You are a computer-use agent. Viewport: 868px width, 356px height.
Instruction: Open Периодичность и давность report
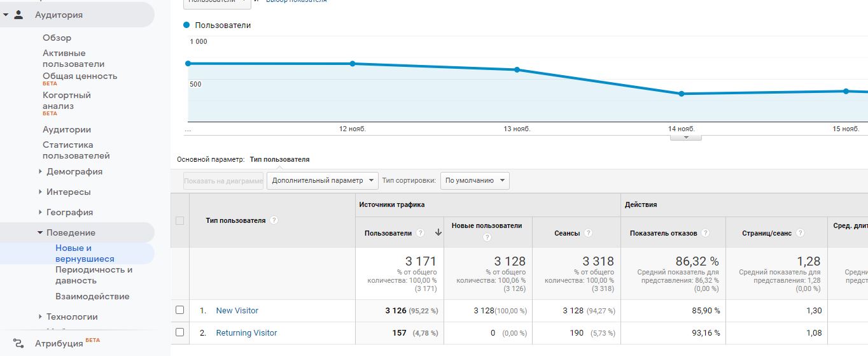pyautogui.click(x=94, y=275)
